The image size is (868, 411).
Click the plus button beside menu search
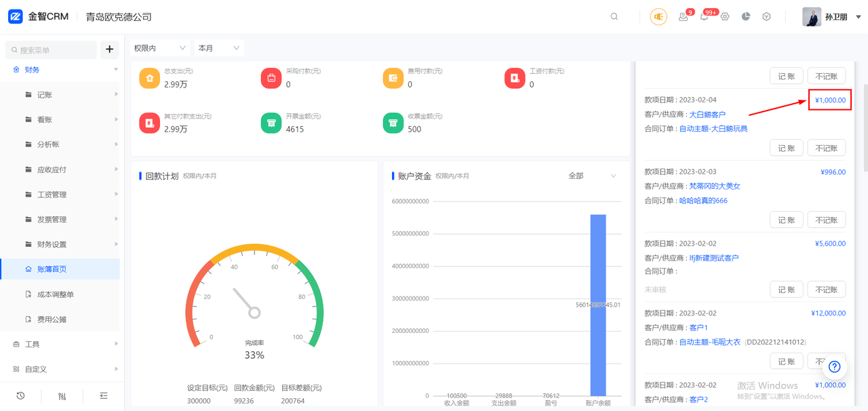point(110,50)
